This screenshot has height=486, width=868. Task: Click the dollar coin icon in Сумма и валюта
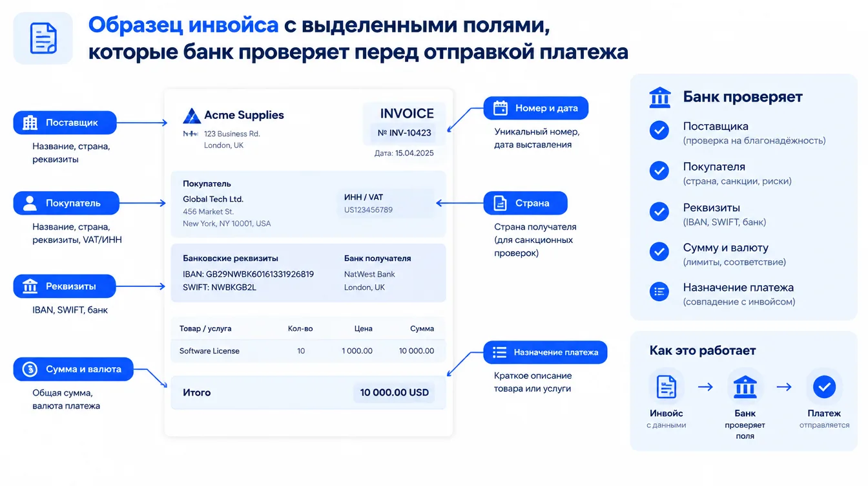click(x=30, y=369)
